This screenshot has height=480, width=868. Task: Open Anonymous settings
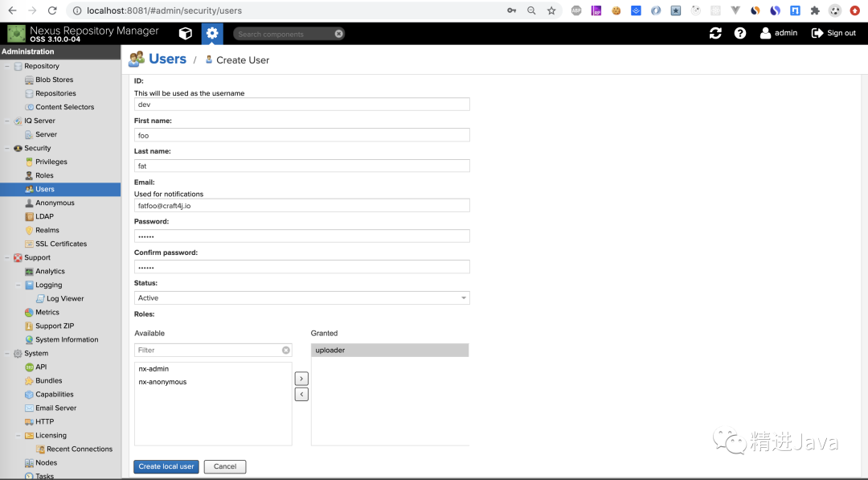pos(55,203)
